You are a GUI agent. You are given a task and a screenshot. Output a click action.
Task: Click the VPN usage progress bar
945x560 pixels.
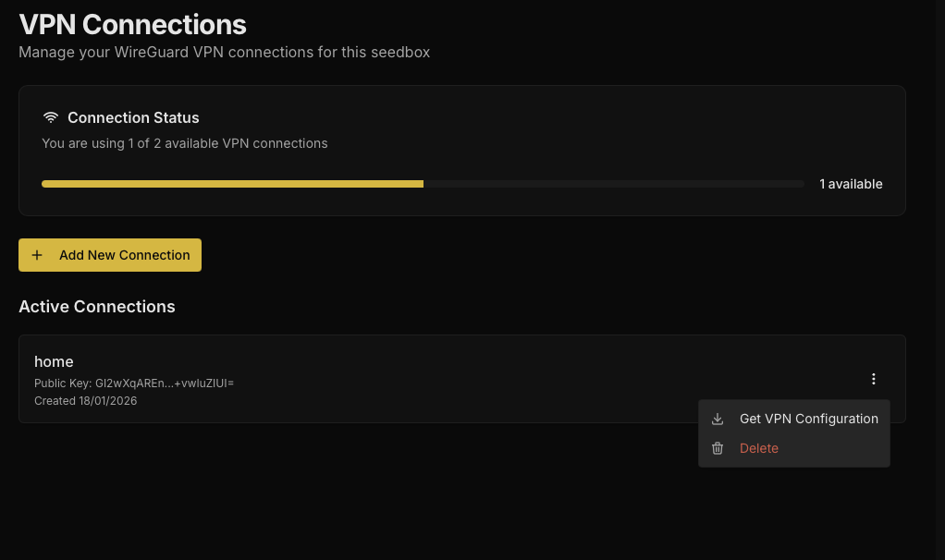pyautogui.click(x=422, y=183)
